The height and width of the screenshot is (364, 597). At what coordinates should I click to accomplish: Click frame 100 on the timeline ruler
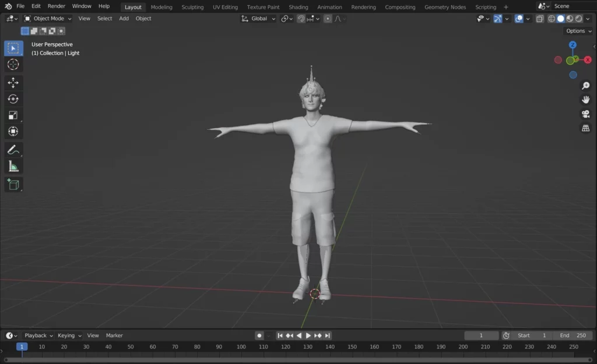pos(241,347)
